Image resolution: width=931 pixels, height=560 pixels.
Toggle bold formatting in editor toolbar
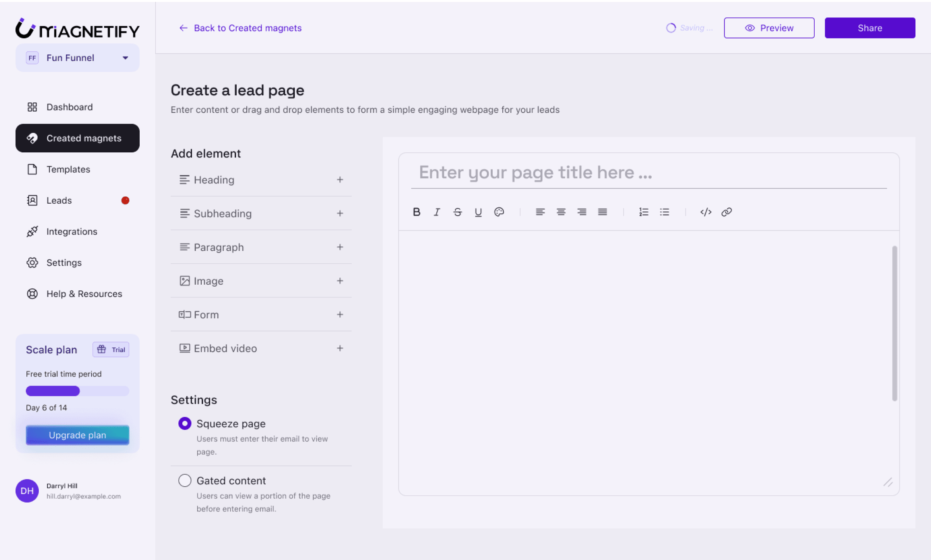(x=417, y=212)
